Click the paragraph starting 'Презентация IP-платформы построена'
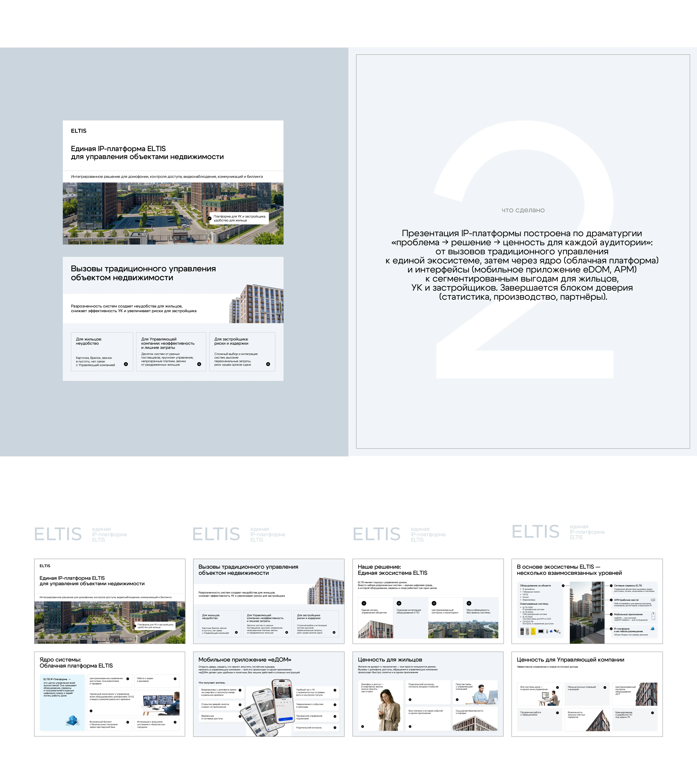697x784 pixels. click(522, 265)
